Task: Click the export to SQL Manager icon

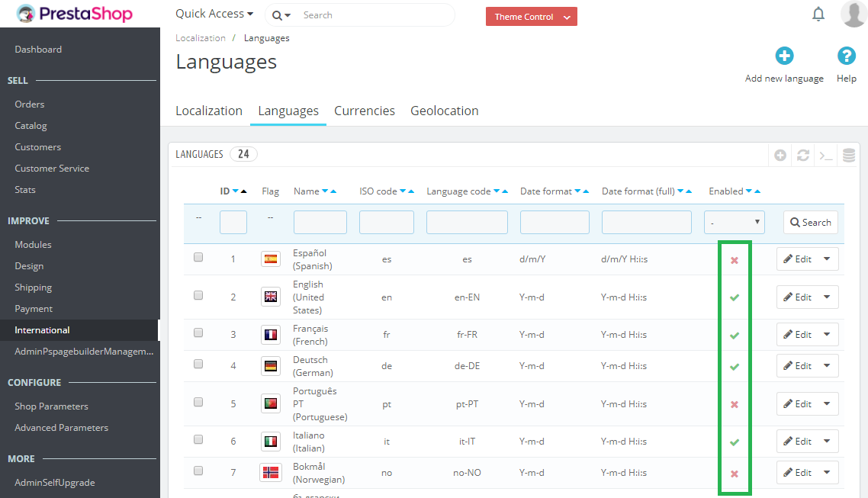Action: (848, 155)
